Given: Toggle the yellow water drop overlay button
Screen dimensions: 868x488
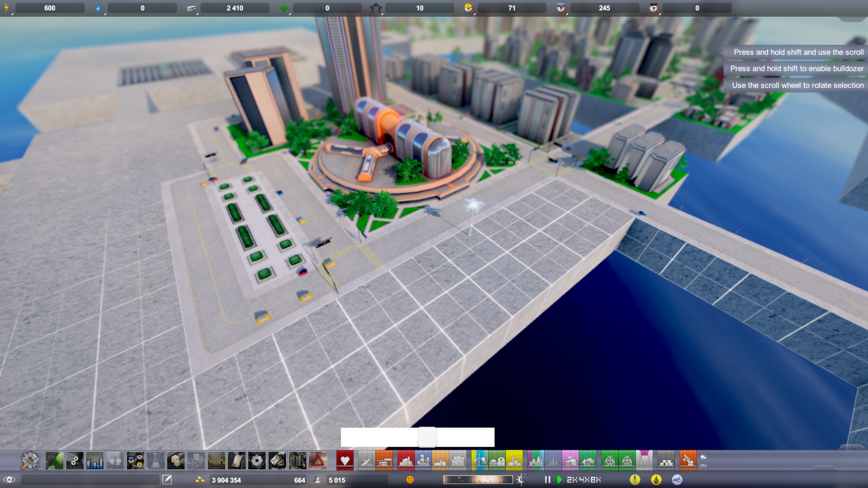Looking at the screenshot, I should pyautogui.click(x=656, y=479).
